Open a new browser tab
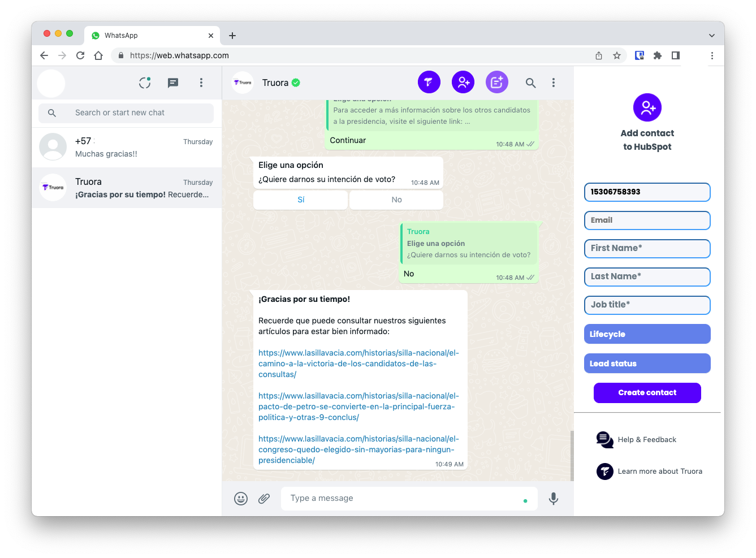Image resolution: width=756 pixels, height=558 pixels. [232, 36]
